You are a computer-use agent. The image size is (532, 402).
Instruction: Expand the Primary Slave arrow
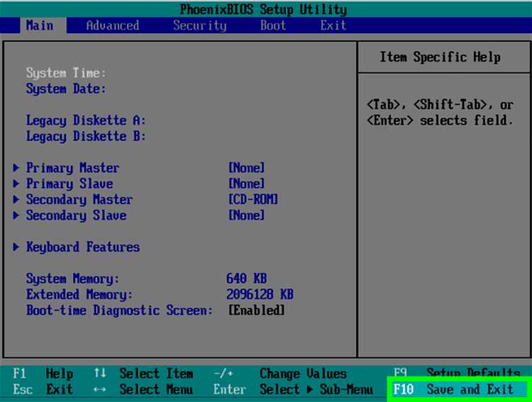[16, 184]
